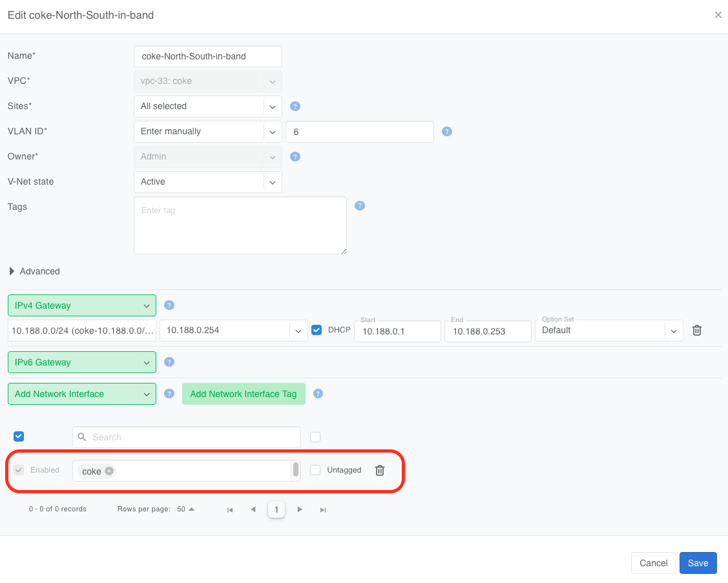Open the IPv4 Gateway dropdown
This screenshot has height=583, width=728.
coord(81,305)
